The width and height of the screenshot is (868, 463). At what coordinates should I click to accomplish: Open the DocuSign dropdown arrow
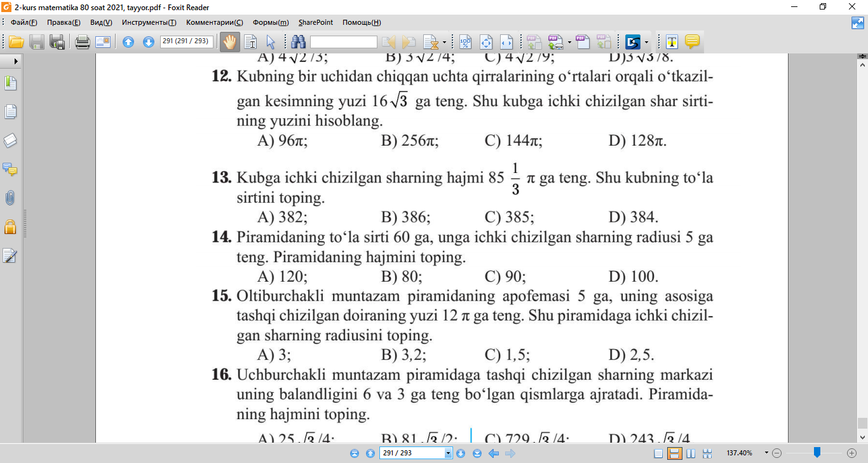point(647,43)
